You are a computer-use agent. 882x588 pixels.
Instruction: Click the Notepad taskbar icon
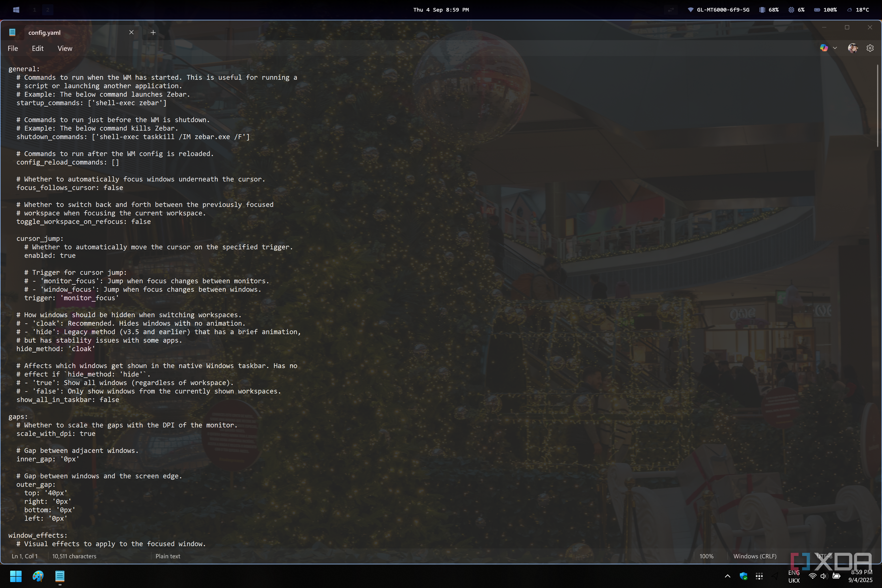tap(60, 576)
